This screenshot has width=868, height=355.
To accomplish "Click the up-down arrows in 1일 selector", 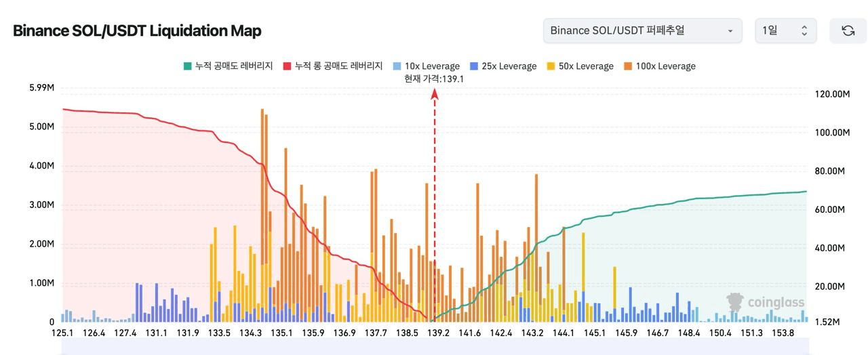I will coord(804,31).
